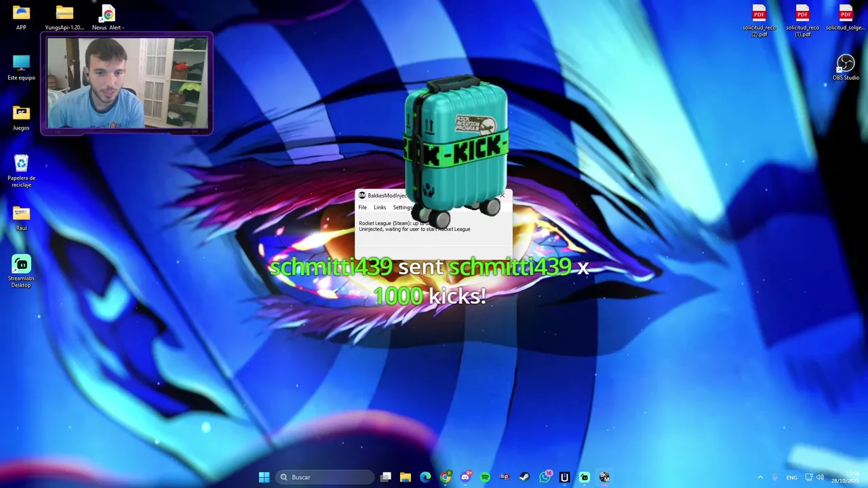Open ENG language switcher
The image size is (868, 488).
point(791,477)
